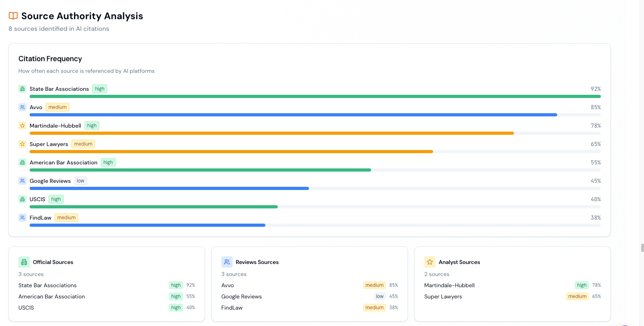Click the star icon next to Super Lawyers bar
Viewport: 644px width, 326px height.
[x=22, y=144]
